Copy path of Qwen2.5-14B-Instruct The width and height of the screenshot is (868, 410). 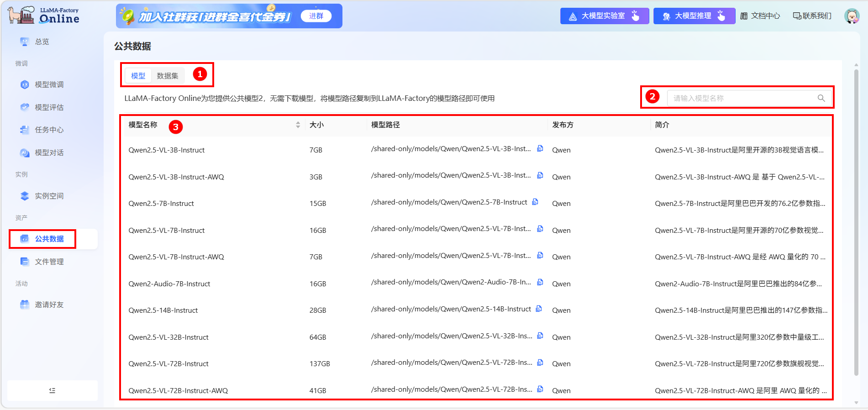tap(539, 309)
